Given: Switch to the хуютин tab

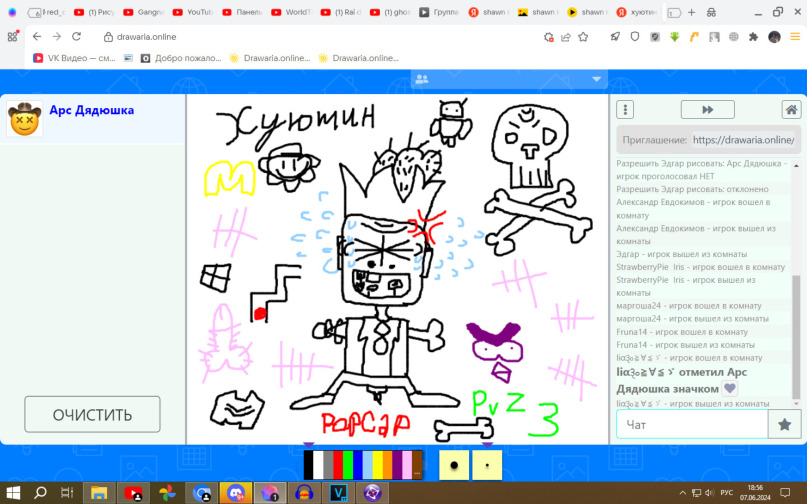Looking at the screenshot, I should (x=637, y=12).
